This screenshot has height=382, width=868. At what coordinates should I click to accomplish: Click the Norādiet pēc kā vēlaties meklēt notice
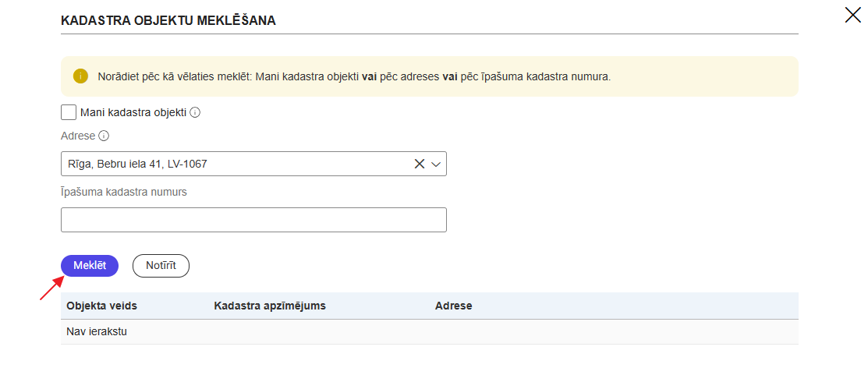(354, 76)
